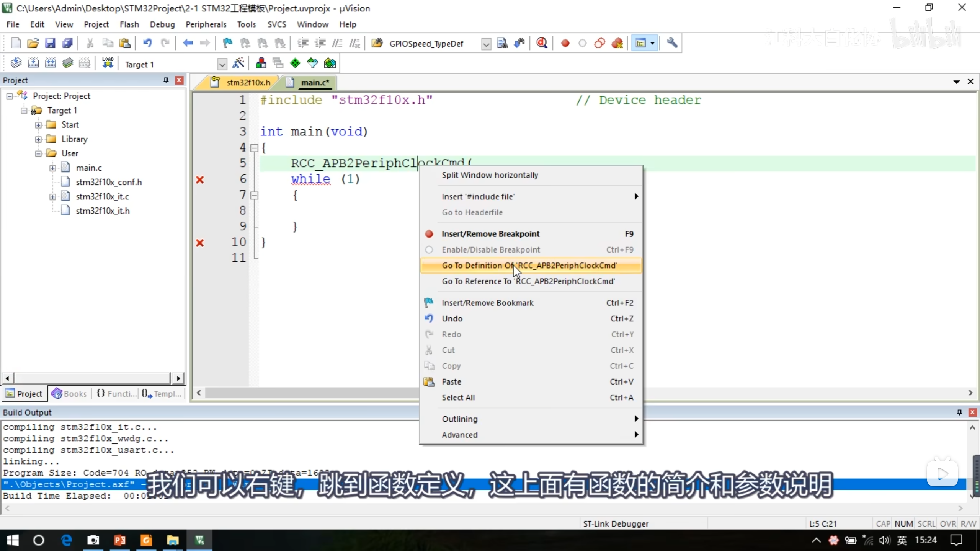Viewport: 980px width, 551px height.
Task: Expand the Library folder in tree
Action: coord(38,139)
